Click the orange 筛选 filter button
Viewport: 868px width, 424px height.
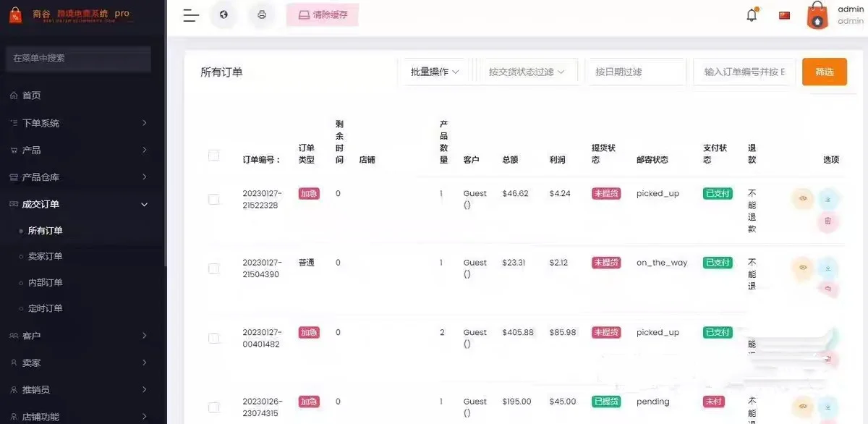pos(824,72)
